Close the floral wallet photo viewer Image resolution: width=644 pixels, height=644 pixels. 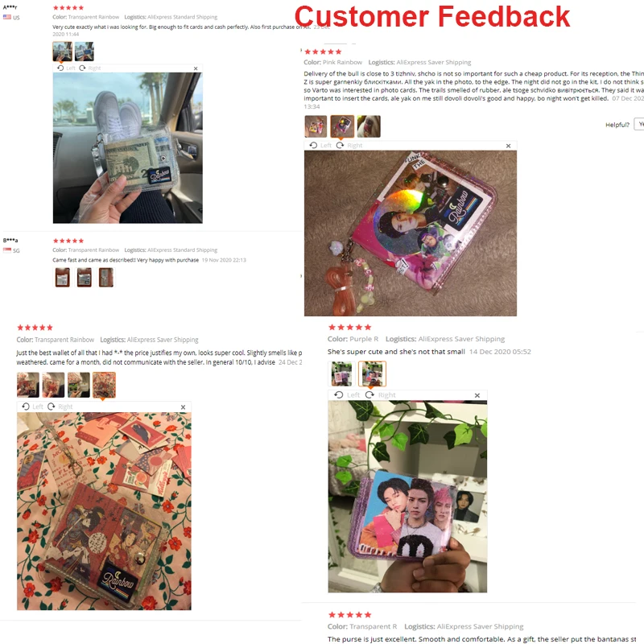pyautogui.click(x=184, y=407)
